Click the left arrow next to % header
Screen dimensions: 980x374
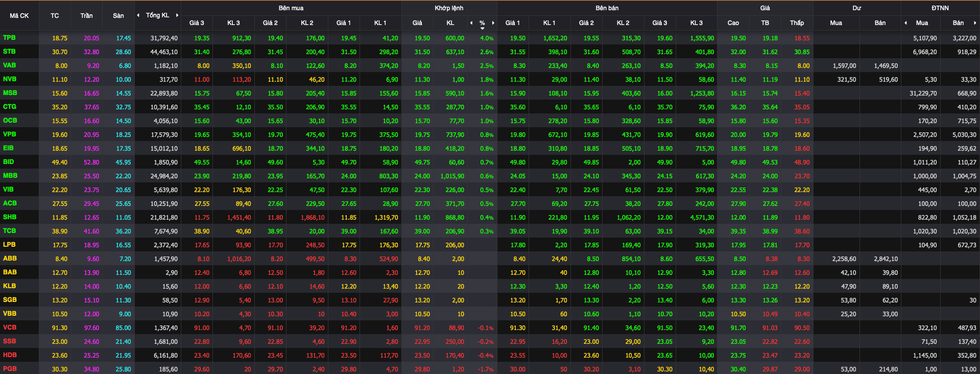pyautogui.click(x=471, y=23)
